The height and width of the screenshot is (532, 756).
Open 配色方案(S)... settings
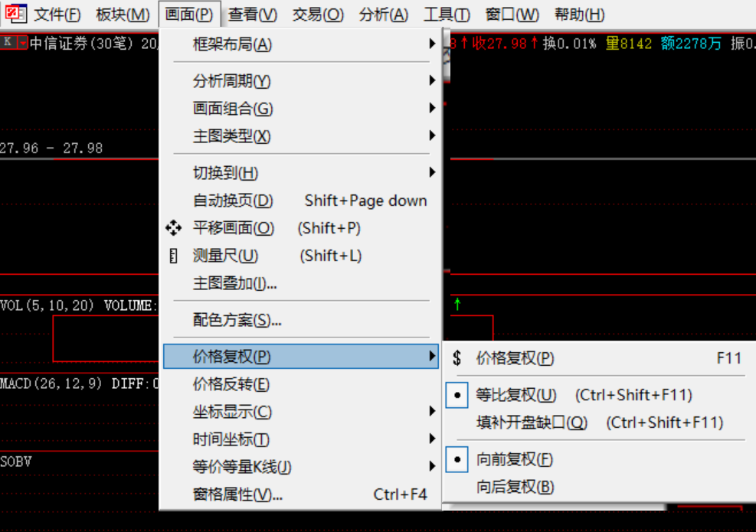pyautogui.click(x=301, y=319)
